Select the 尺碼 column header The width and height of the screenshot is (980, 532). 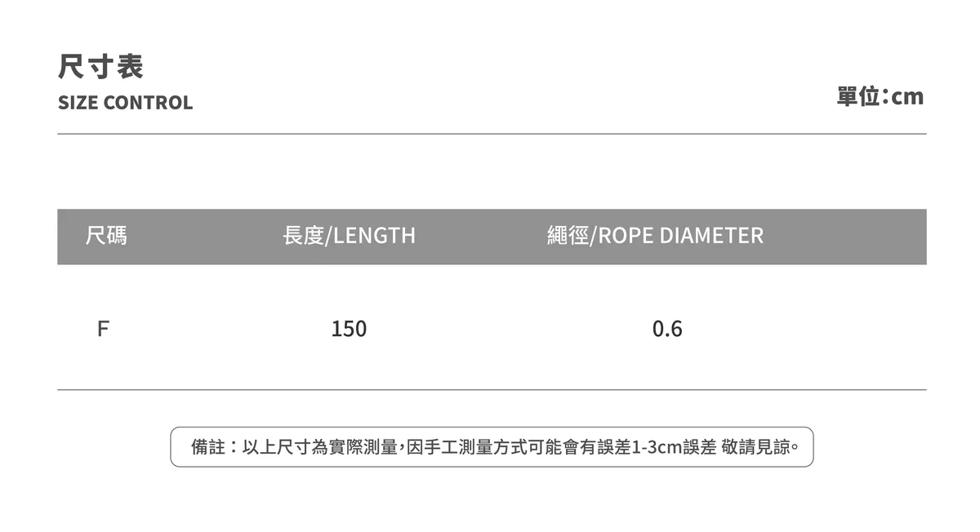coord(106,237)
